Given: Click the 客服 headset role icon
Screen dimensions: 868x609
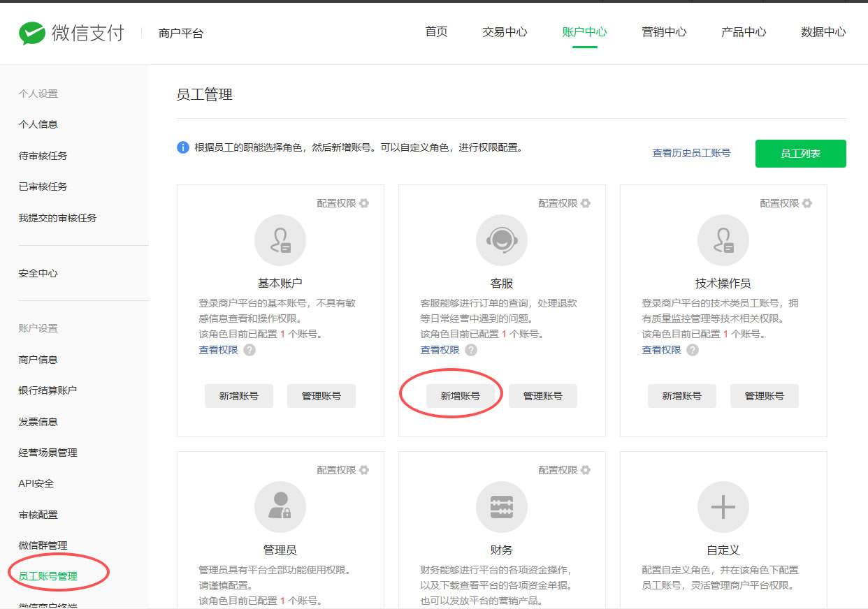Looking at the screenshot, I should coord(501,240).
